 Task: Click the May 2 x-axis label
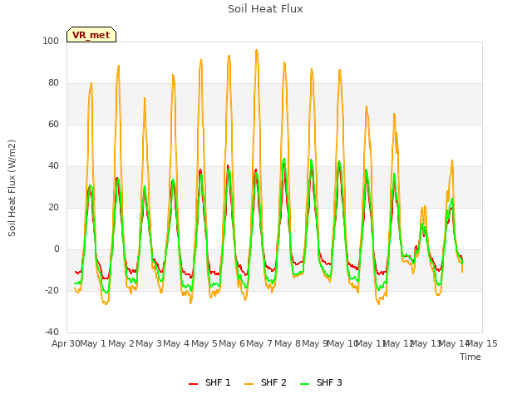coord(121,343)
